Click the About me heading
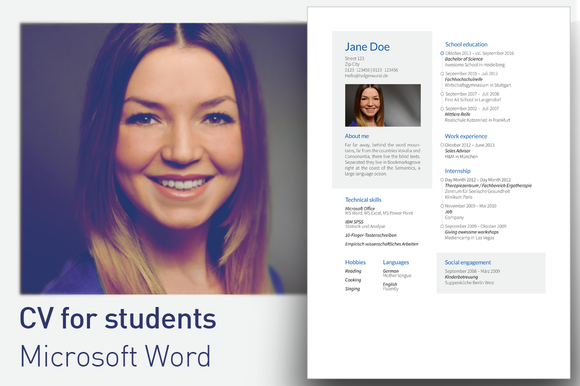The height and width of the screenshot is (386, 580). click(x=357, y=136)
